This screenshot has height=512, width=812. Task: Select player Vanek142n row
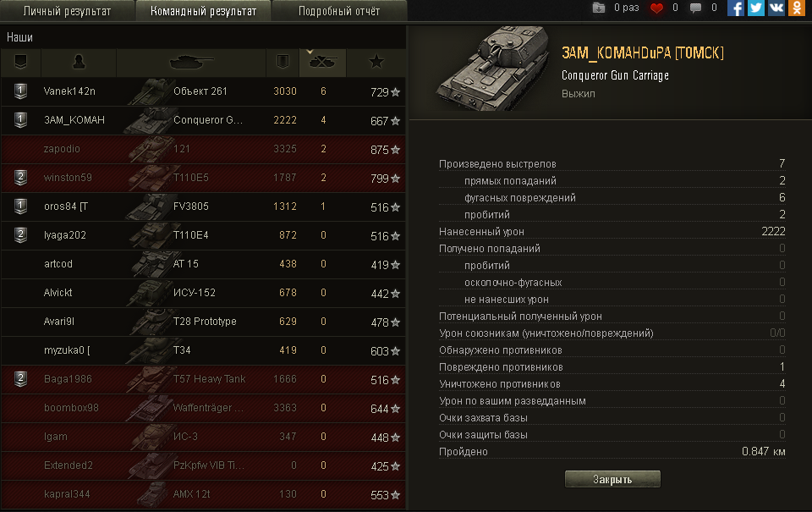tap(203, 91)
